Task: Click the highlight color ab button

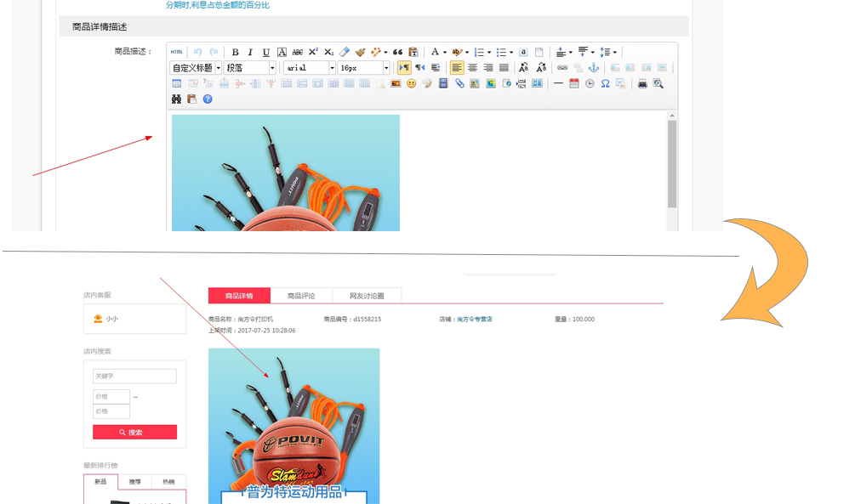Action: [457, 53]
